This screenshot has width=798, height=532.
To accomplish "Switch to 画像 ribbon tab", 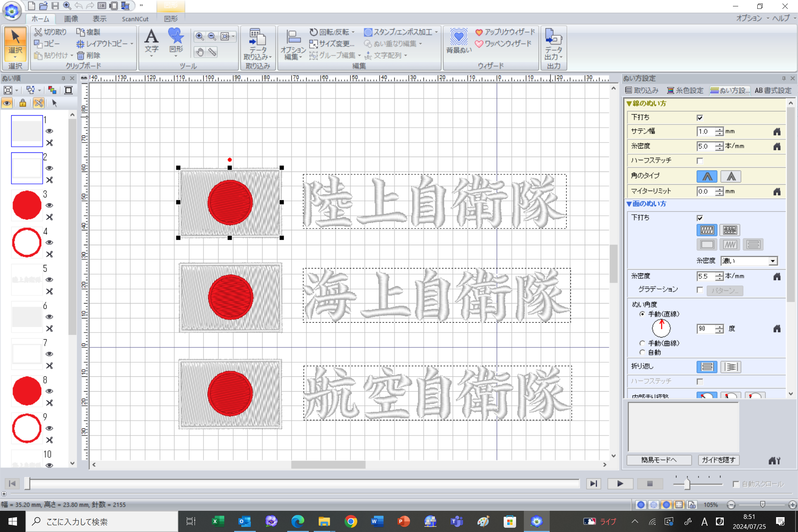I will click(x=71, y=19).
